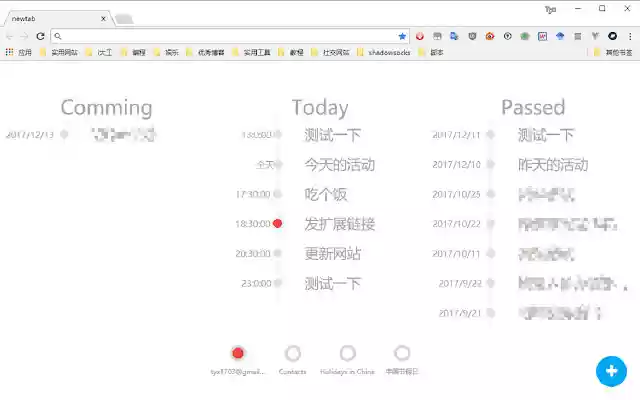Image resolution: width=640 pixels, height=400 pixels.
Task: Reload the page with the refresh icon
Action: click(x=40, y=36)
